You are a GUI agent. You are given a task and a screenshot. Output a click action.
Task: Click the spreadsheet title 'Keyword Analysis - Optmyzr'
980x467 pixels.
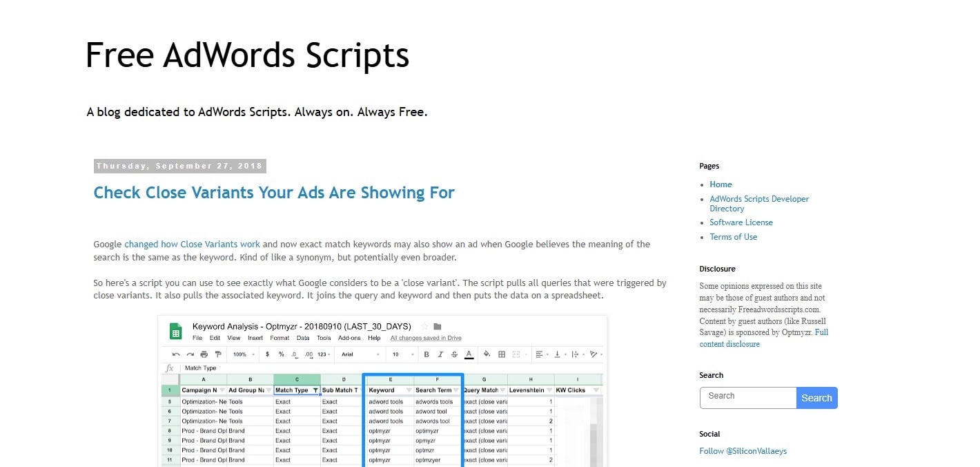pos(302,327)
